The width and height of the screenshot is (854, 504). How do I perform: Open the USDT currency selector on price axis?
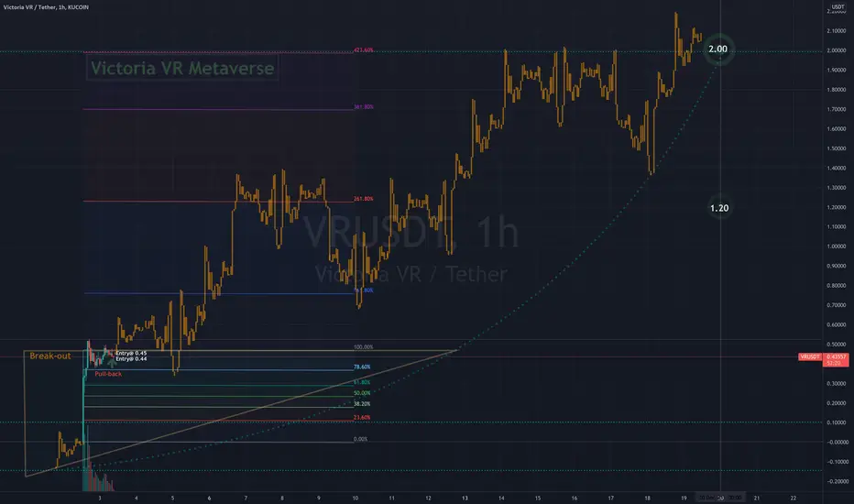point(838,7)
